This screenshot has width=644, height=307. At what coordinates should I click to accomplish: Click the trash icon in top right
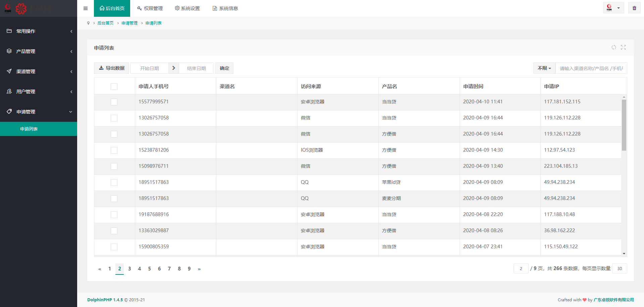click(x=634, y=8)
